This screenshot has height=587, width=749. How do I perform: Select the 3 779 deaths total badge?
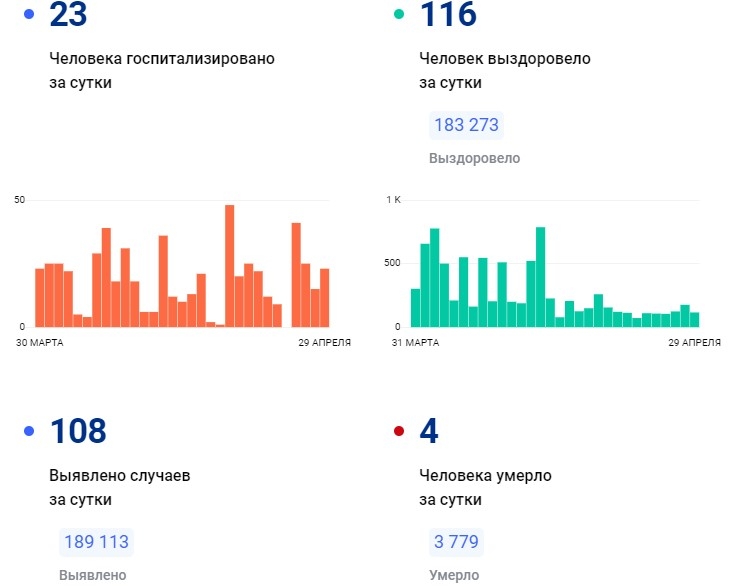pos(456,542)
